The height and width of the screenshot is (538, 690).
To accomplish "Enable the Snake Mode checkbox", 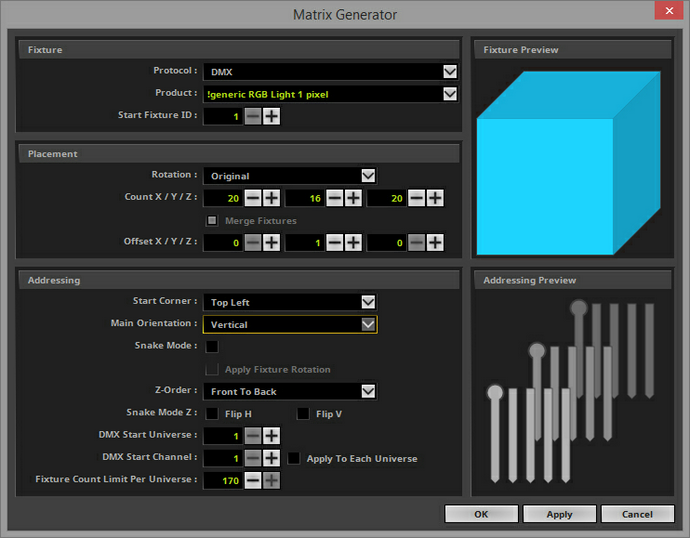I will point(212,346).
